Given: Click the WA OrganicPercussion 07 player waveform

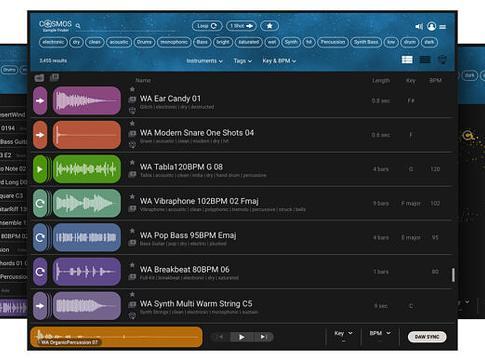Looking at the screenshot, I should coord(116,337).
